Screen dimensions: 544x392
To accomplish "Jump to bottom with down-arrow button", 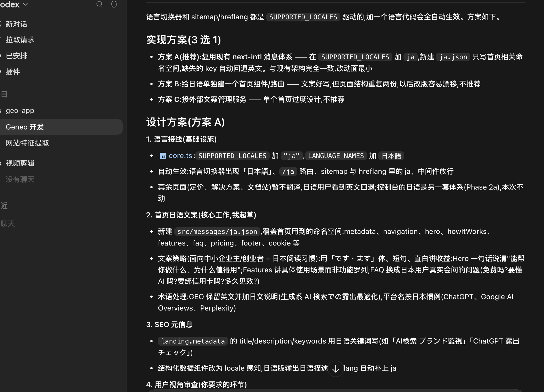I will point(335,369).
